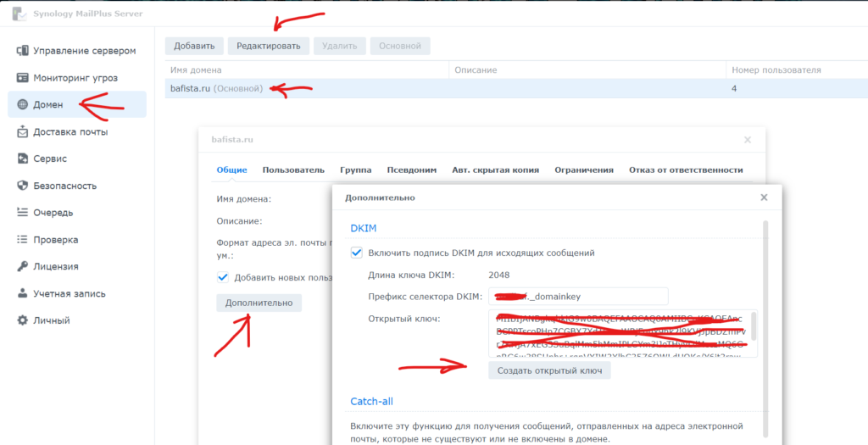Sort by Имя домена column header

pyautogui.click(x=307, y=70)
